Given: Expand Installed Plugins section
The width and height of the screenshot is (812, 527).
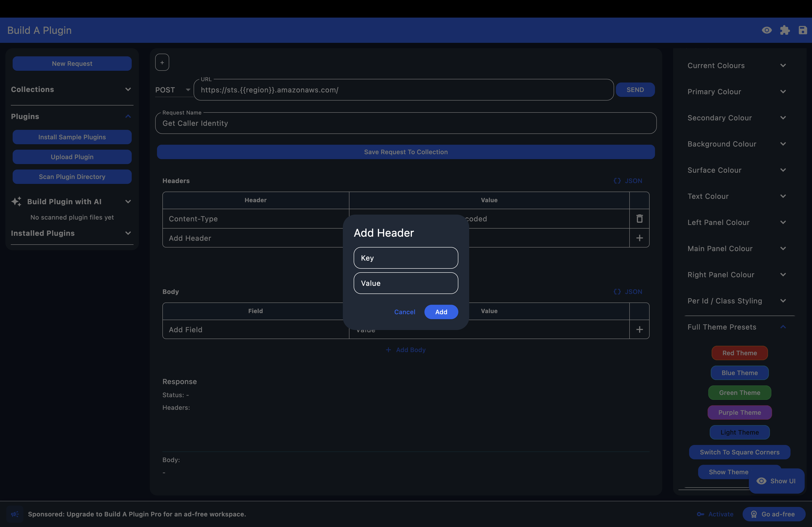Looking at the screenshot, I should pyautogui.click(x=72, y=233).
